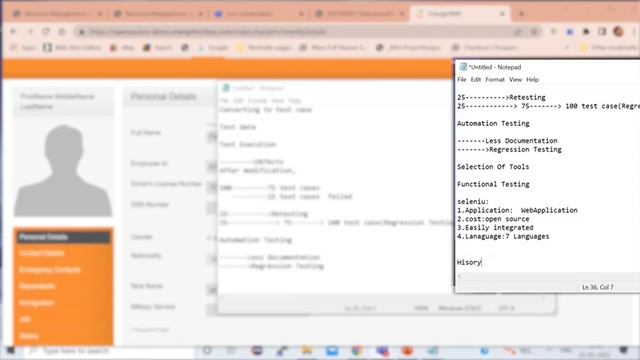The image size is (640, 360).
Task: Click the 'Functional Testing' line in front Notepad
Action: 493,184
